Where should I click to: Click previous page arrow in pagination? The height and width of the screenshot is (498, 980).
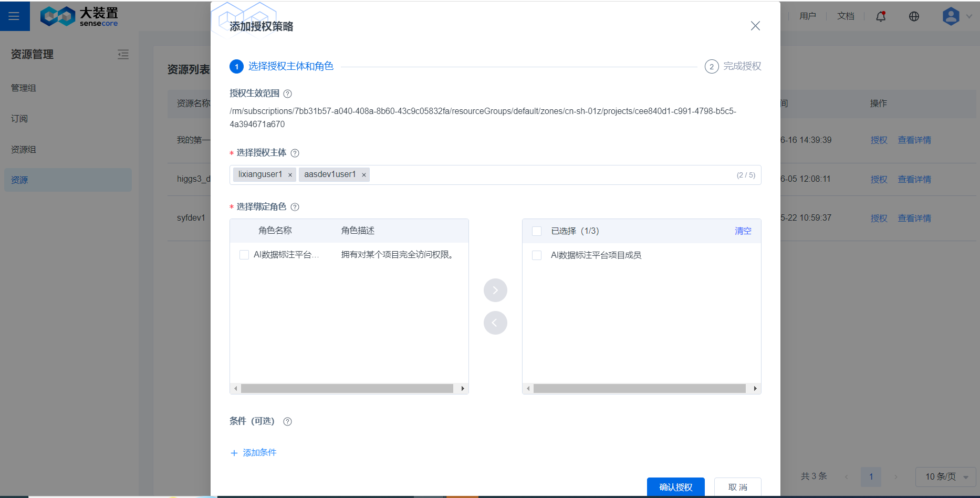[847, 476]
